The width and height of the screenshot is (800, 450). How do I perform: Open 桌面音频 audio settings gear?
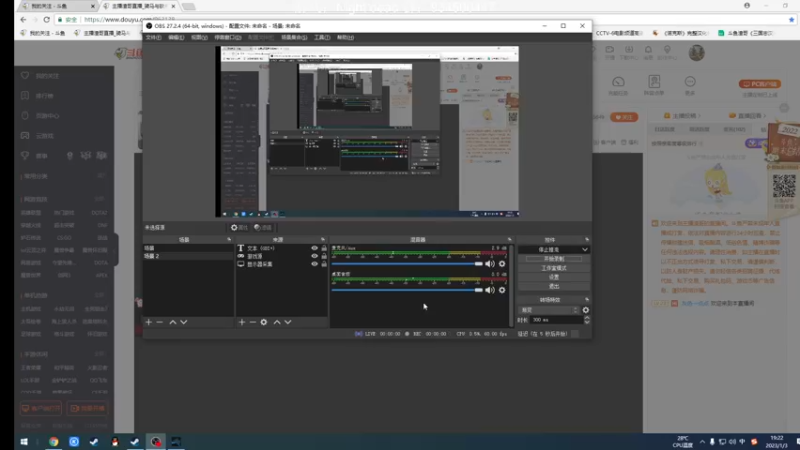pyautogui.click(x=502, y=290)
